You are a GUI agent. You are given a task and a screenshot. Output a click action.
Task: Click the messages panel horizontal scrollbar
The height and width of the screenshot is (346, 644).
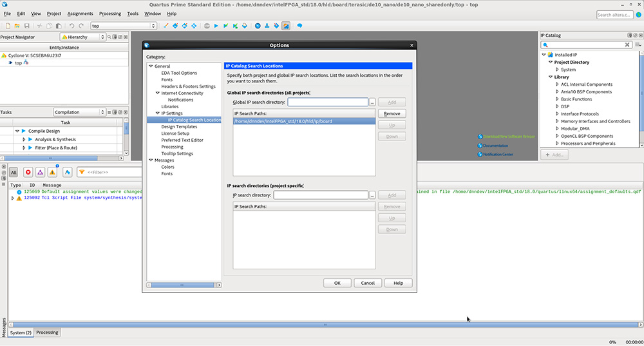pos(325,325)
